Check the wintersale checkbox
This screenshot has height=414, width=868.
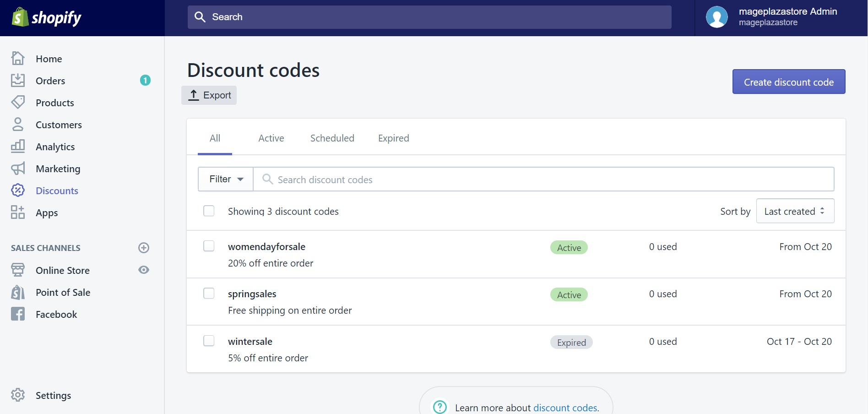[x=209, y=341]
